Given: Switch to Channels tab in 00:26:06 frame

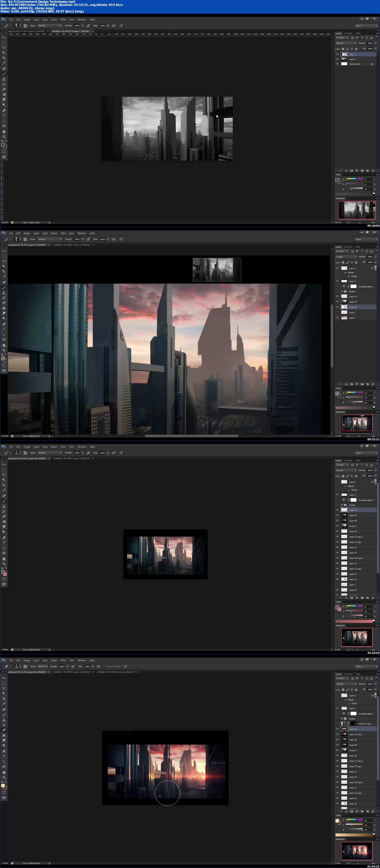Looking at the screenshot, I should pos(348,33).
